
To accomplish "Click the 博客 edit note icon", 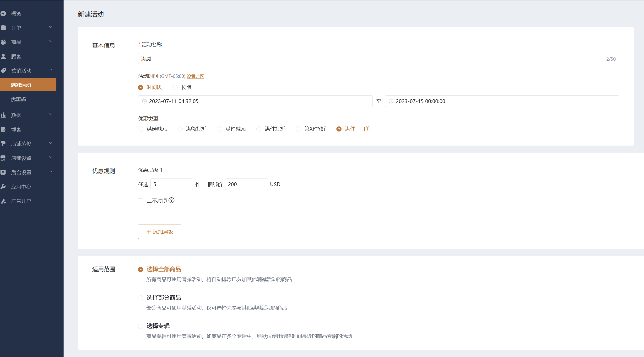I will pos(3,129).
